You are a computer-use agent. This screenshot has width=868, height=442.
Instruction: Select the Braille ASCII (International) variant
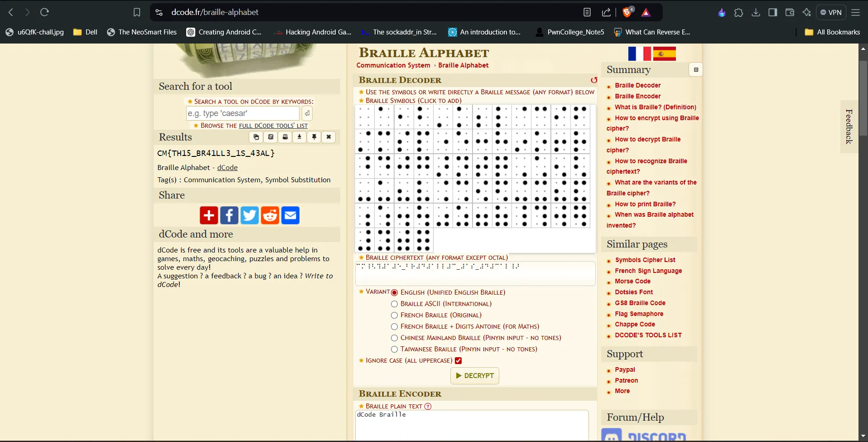[x=394, y=304]
